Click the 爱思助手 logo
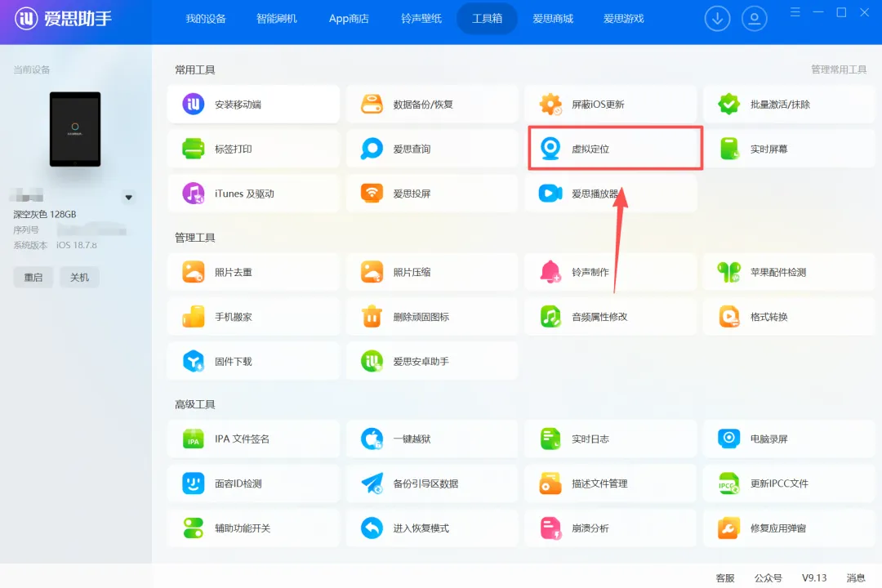 [63, 19]
